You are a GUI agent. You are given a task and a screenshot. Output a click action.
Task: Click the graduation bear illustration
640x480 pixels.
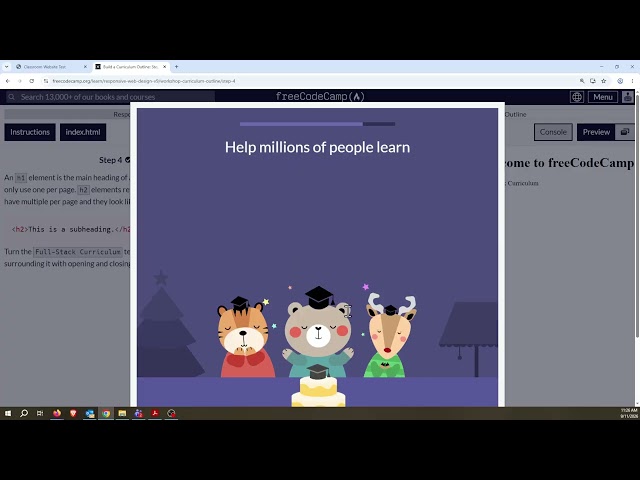coord(318,333)
